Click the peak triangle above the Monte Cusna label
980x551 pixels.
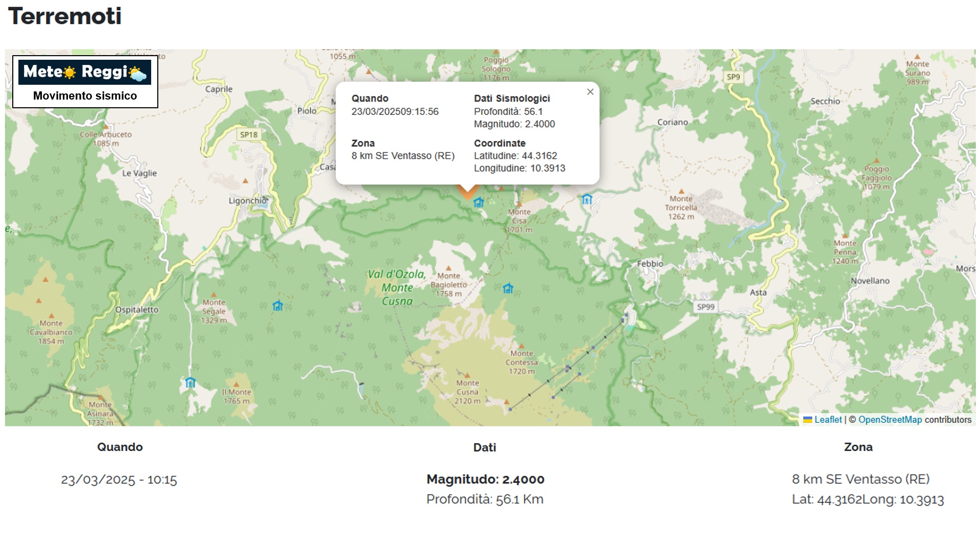click(467, 375)
